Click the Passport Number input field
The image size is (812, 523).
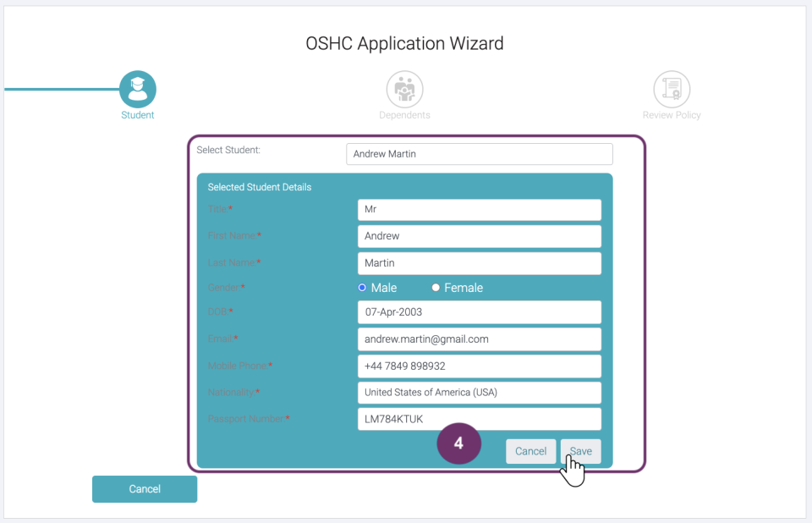[479, 419]
